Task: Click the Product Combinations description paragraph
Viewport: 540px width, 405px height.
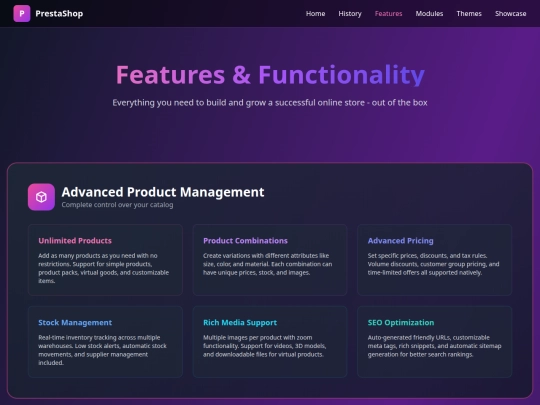Action: 268,264
